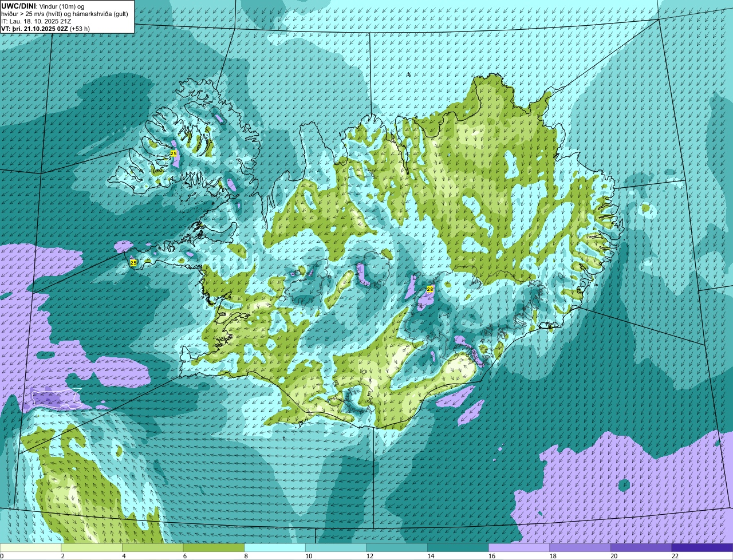
Task: Select the 16–18 m/s light lavender legend swatch
Action: [519, 547]
